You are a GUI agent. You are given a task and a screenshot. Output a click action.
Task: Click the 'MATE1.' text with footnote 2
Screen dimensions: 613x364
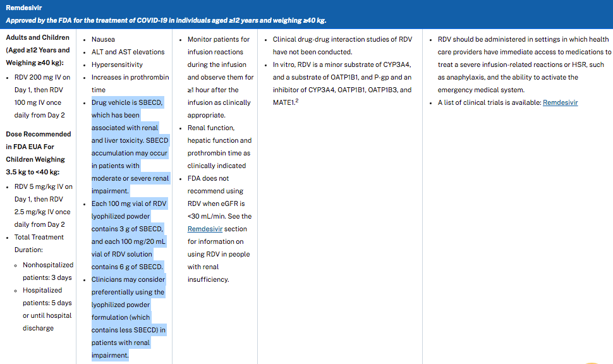pos(286,102)
